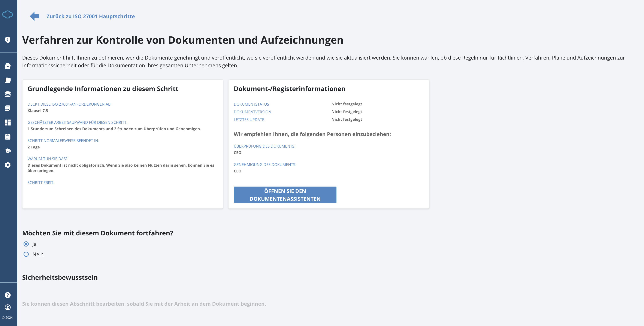Open the settings gear icon
Image resolution: width=644 pixels, height=326 pixels.
8,165
